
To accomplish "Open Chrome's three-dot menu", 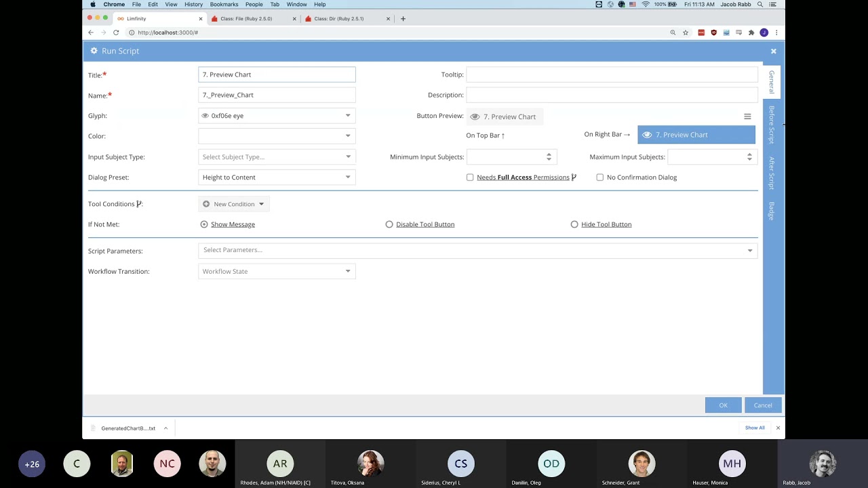I will pos(776,33).
